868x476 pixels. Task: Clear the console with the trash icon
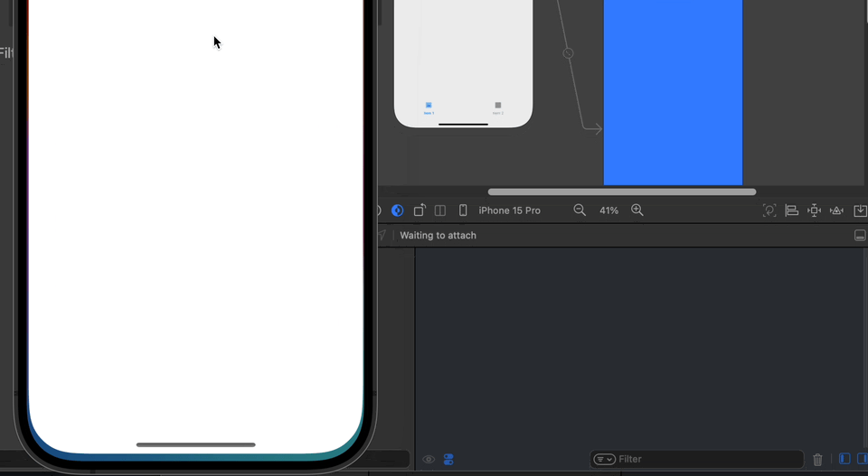(x=818, y=460)
